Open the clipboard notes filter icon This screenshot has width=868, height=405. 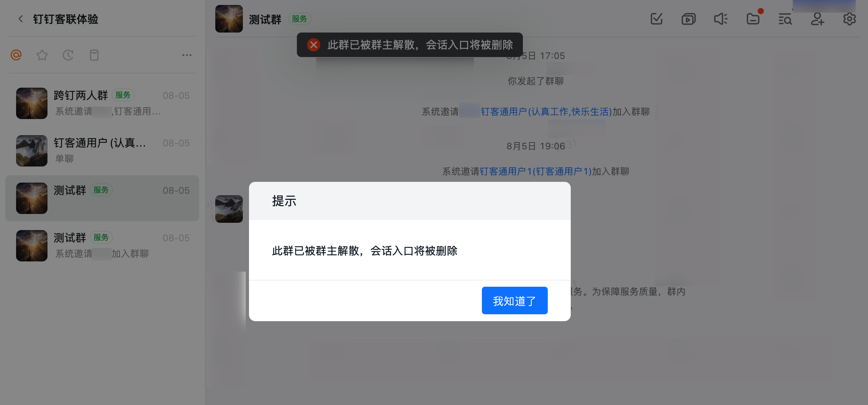(x=94, y=55)
